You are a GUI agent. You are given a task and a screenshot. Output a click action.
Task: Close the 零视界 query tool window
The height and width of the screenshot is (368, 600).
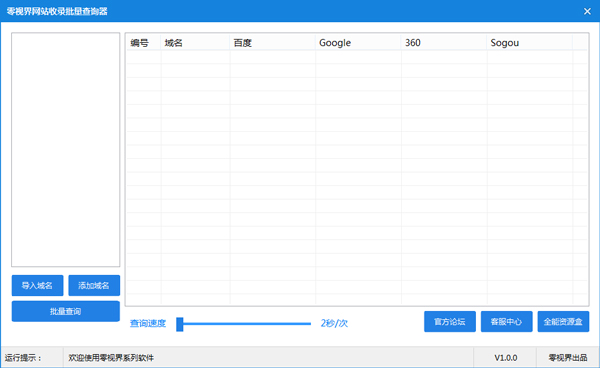pos(587,11)
